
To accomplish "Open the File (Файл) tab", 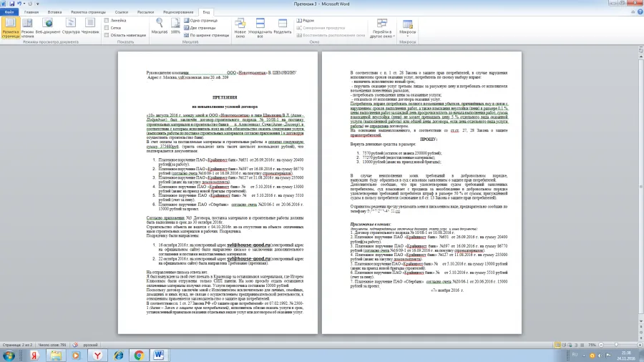I will point(9,12).
